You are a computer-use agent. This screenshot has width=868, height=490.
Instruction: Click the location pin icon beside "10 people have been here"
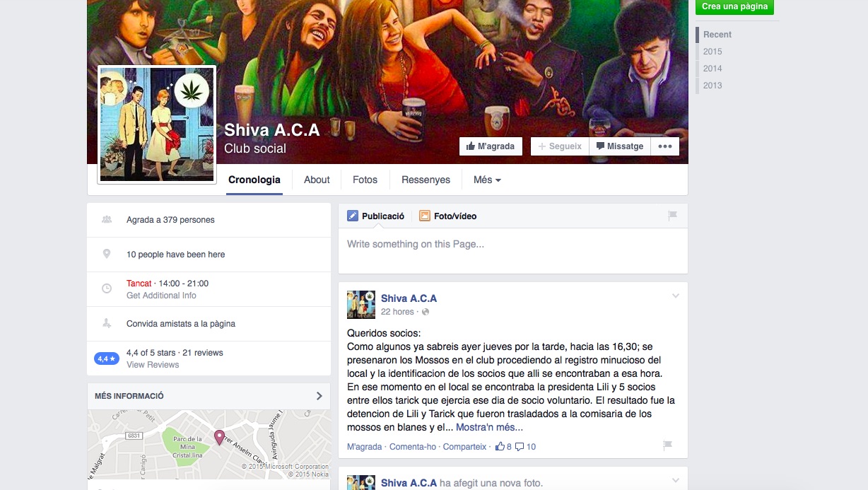click(x=107, y=254)
